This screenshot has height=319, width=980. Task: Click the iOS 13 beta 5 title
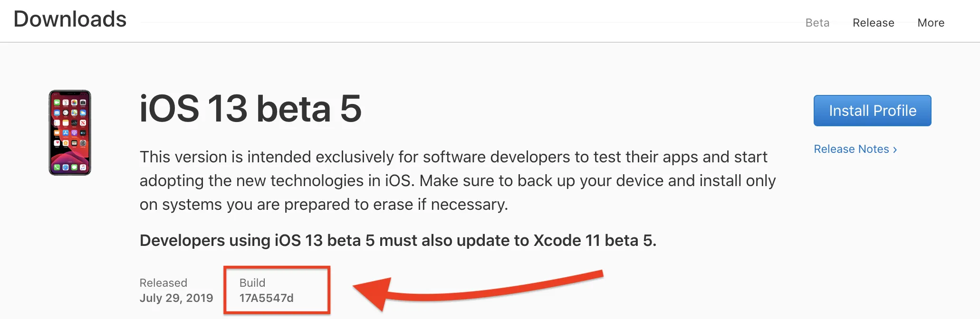tap(250, 109)
